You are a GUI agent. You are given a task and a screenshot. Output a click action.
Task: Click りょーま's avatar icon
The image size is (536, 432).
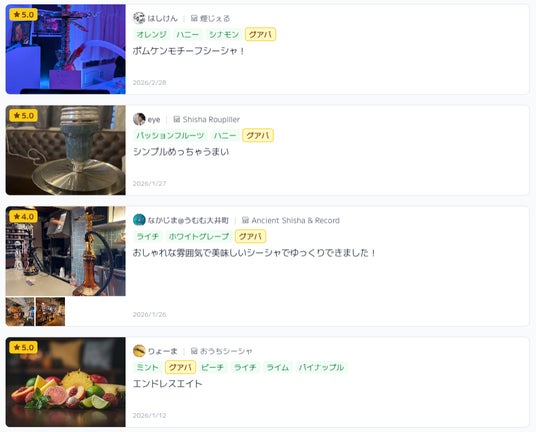(x=139, y=351)
